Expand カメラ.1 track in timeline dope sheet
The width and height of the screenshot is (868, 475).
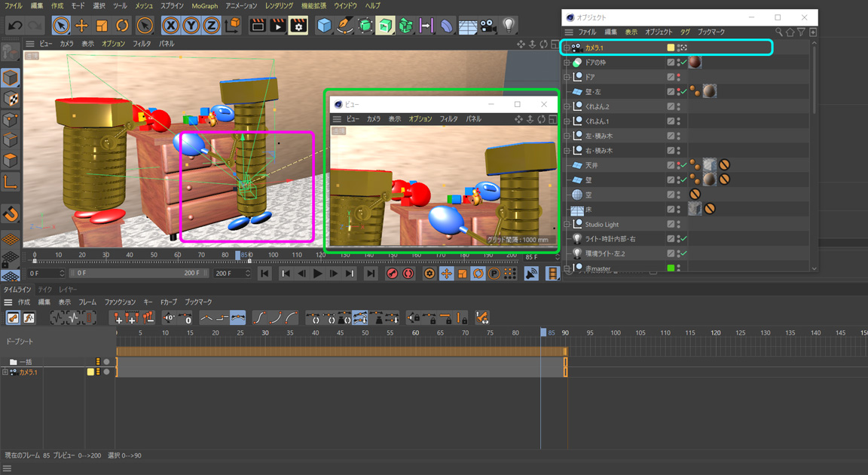click(5, 372)
